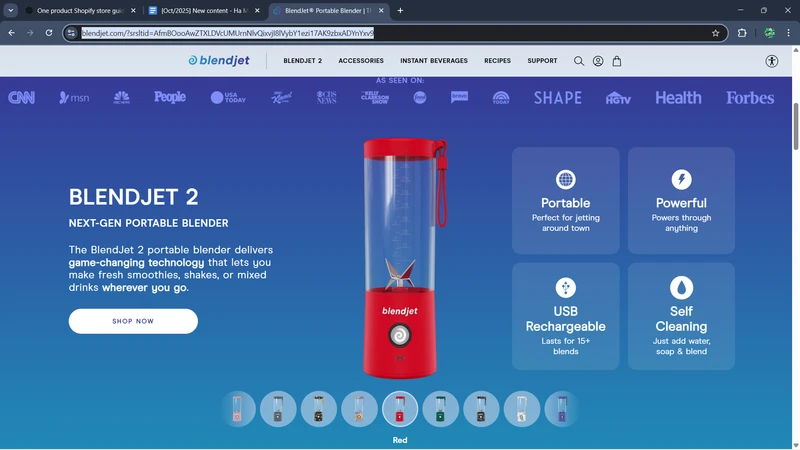
Task: Open the BLENDJET 2 nav menu
Action: tap(303, 61)
